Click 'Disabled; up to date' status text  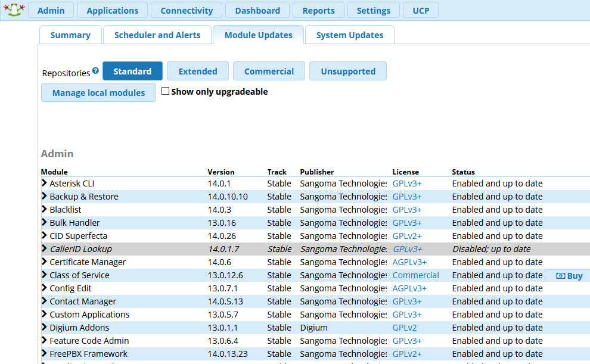coord(492,249)
